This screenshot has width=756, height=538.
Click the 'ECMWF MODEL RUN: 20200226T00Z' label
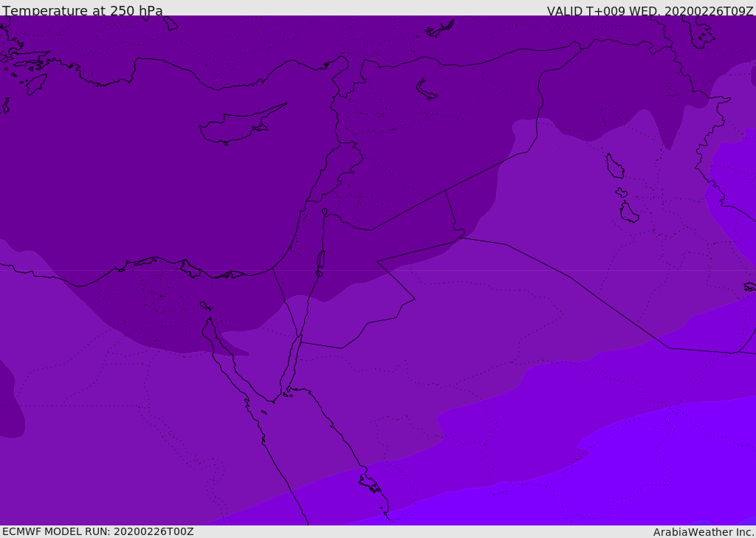coord(98,531)
